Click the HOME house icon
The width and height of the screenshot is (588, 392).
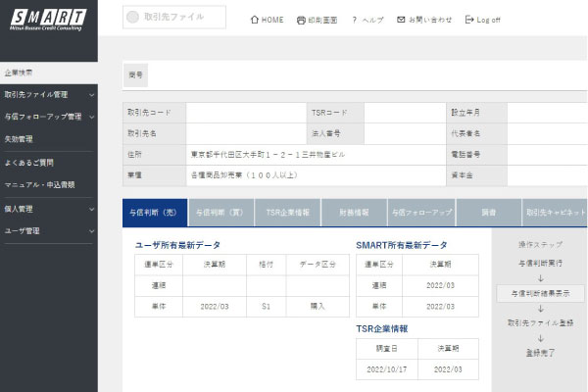pyautogui.click(x=256, y=20)
